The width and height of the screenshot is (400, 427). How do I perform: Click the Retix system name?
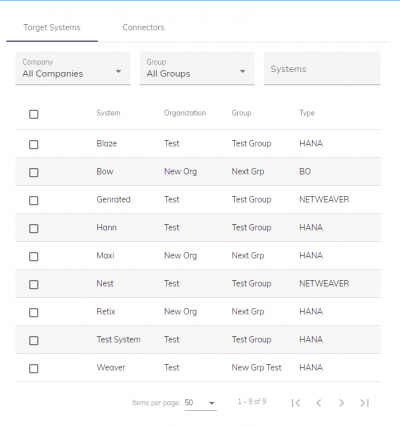[x=106, y=311]
